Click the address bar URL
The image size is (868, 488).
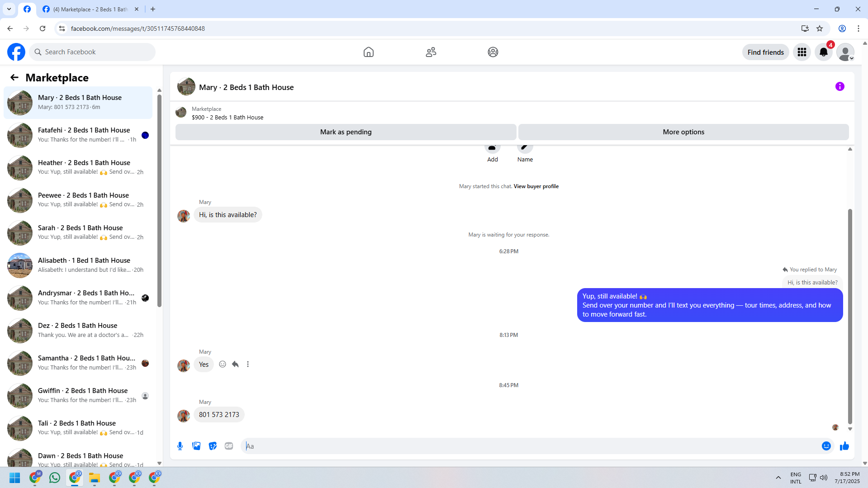click(x=138, y=28)
